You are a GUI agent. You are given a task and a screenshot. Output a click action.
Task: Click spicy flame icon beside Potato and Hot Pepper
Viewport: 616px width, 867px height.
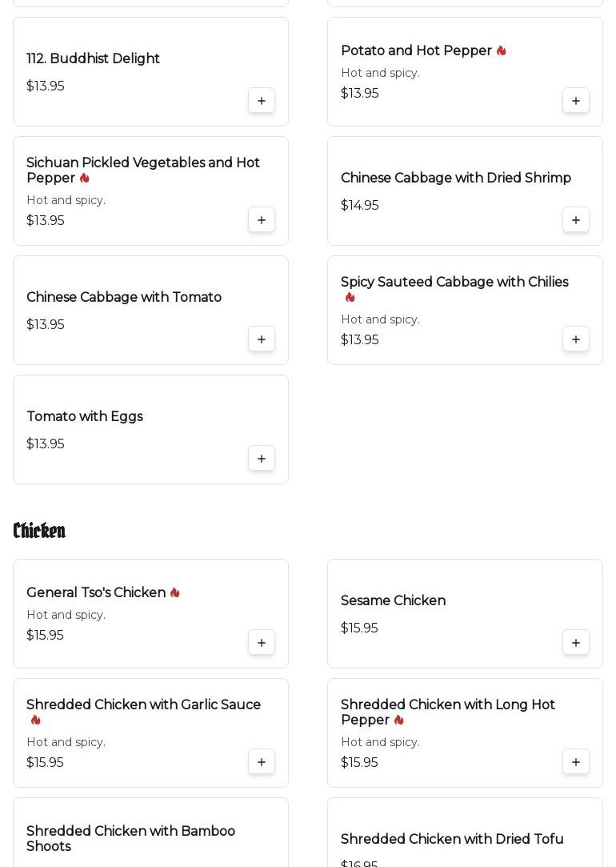pos(502,51)
